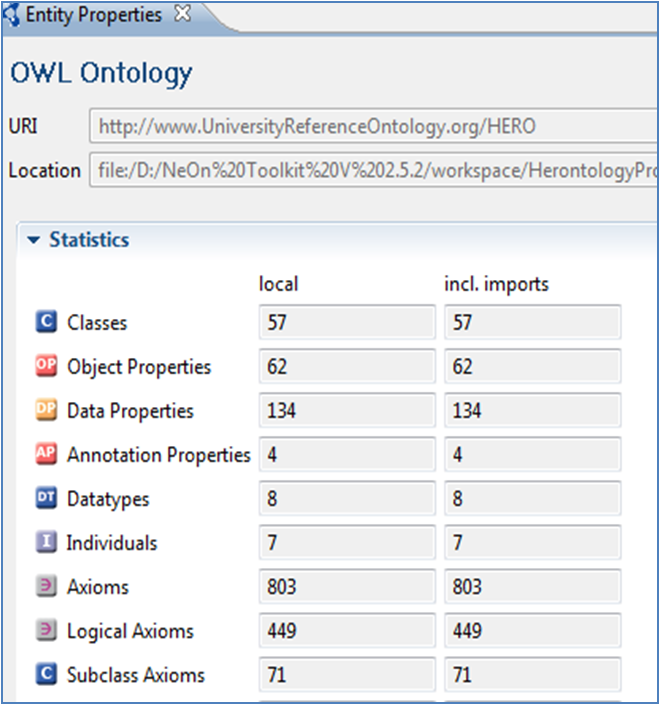660x705 pixels.
Task: Click the 'local' column header
Action: 278,284
